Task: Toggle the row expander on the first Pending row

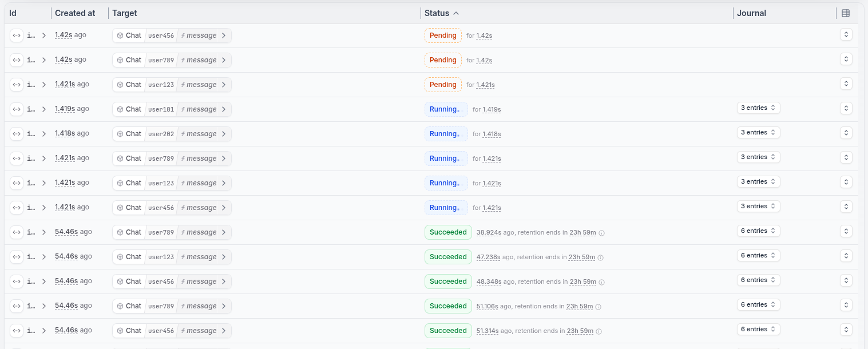Action: pyautogui.click(x=846, y=34)
